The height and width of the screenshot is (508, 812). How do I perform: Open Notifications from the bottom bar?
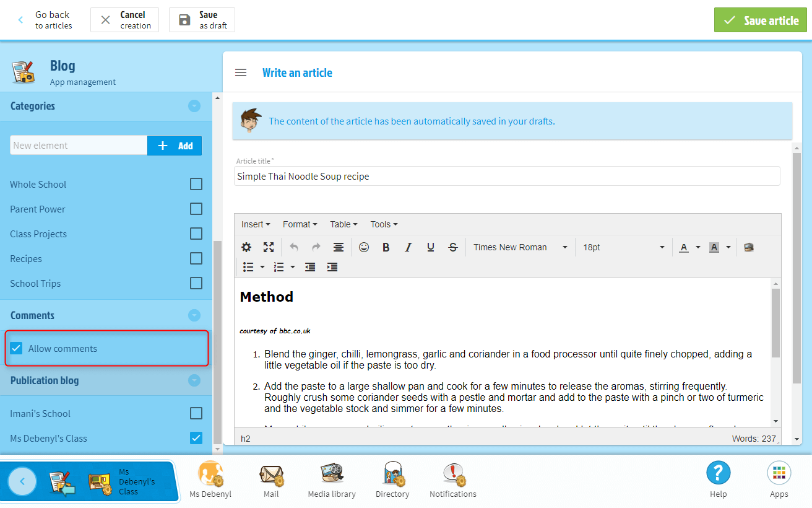tap(453, 475)
